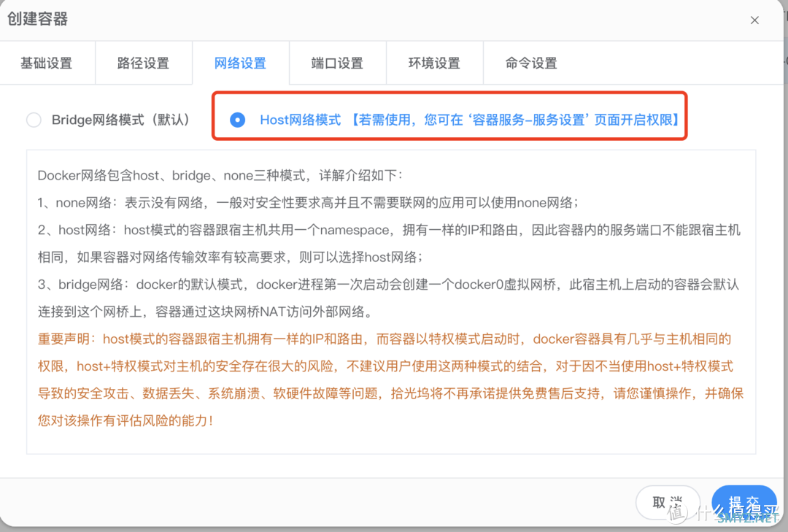The width and height of the screenshot is (788, 532).
Task: Open the 环境设置 tab
Action: click(434, 63)
